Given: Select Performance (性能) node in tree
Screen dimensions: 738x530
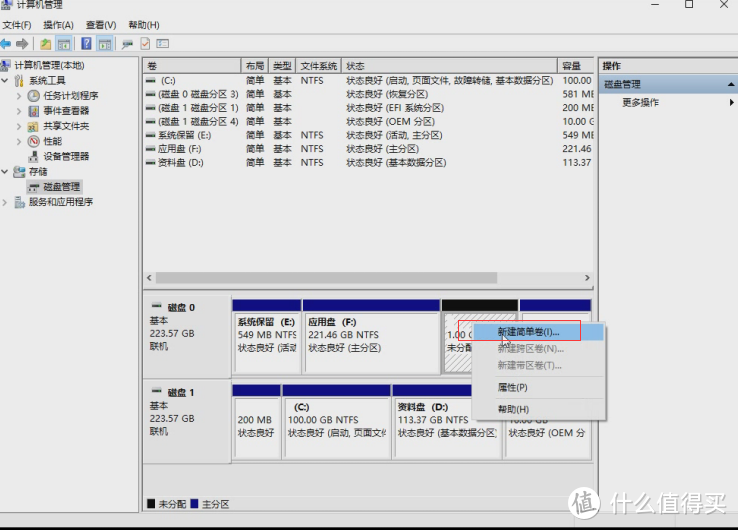Looking at the screenshot, I should point(52,141).
